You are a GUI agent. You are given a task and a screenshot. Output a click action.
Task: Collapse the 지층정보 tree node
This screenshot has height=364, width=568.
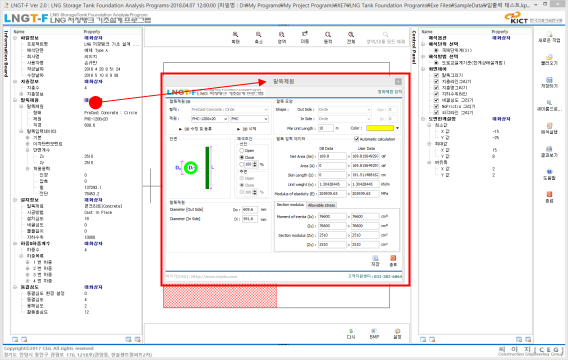pyautogui.click(x=15, y=81)
